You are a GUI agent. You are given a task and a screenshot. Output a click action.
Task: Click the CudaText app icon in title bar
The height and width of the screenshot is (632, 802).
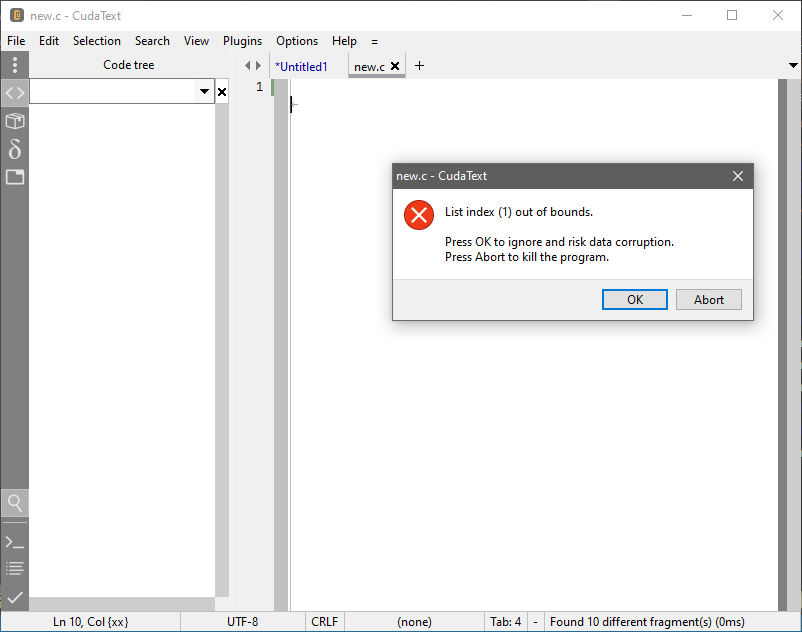[17, 15]
